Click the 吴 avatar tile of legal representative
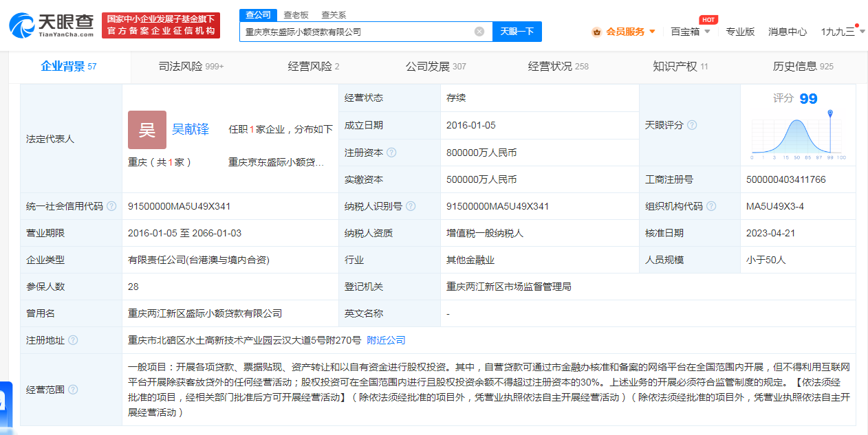 (x=147, y=130)
